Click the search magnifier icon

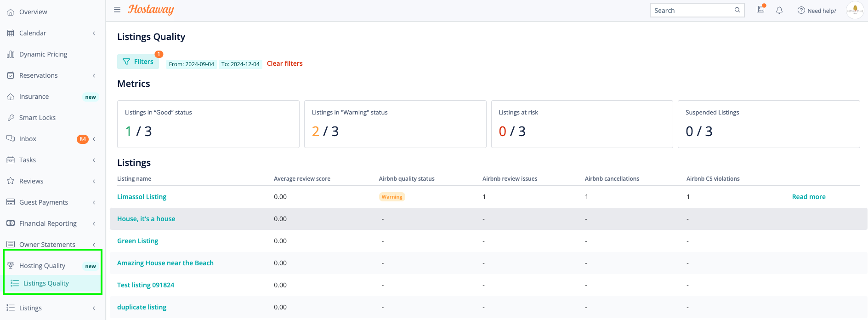[737, 10]
